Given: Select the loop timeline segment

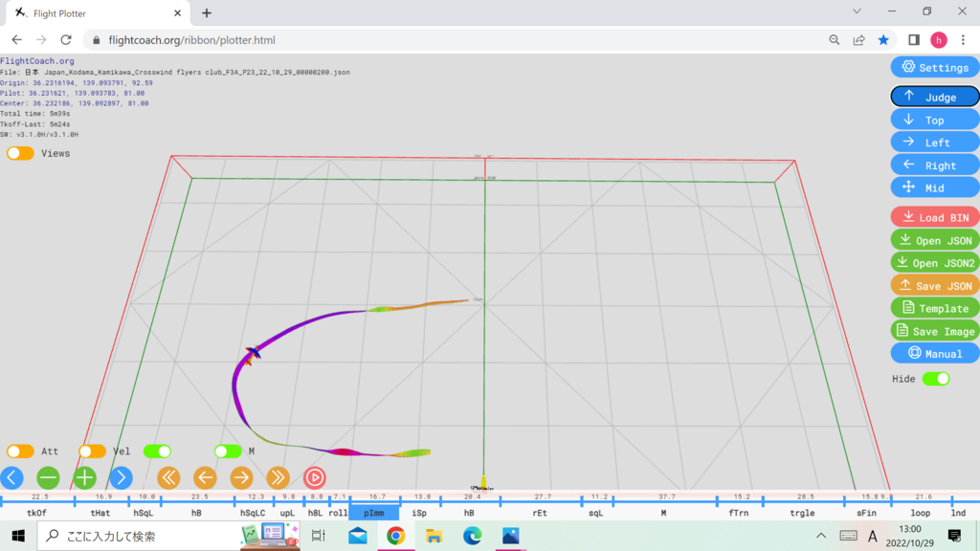Looking at the screenshot, I should pyautogui.click(x=921, y=513).
